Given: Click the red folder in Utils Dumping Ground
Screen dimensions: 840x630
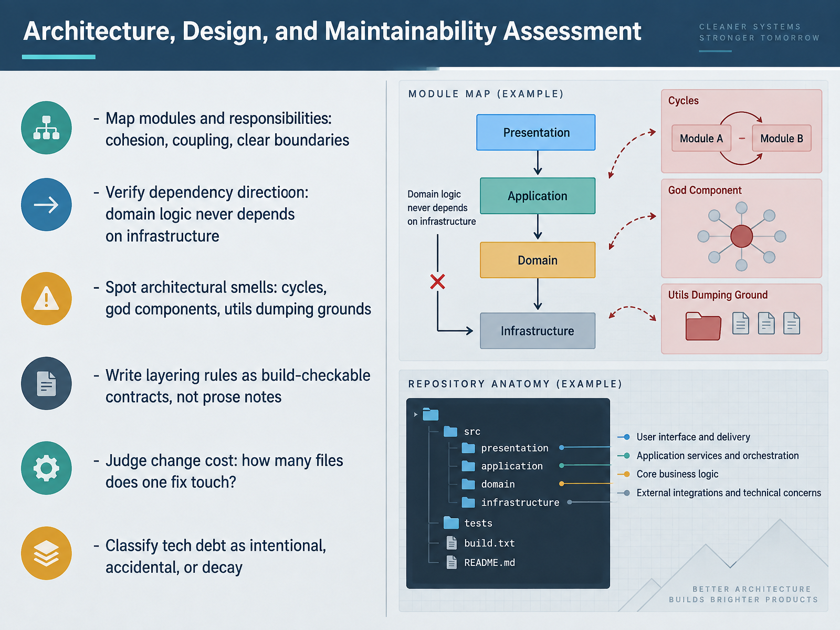Looking at the screenshot, I should click(x=703, y=326).
